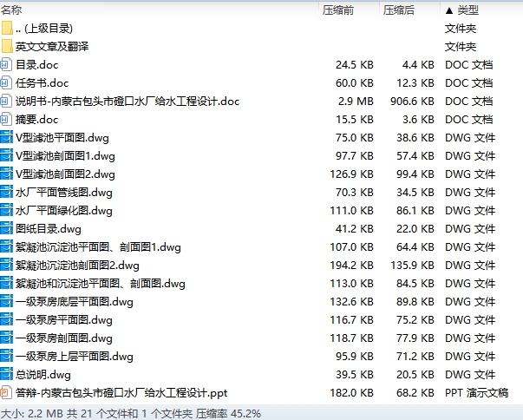Sort by the 压缩后 column header
Image resolution: width=523 pixels, height=420 pixels.
(399, 10)
